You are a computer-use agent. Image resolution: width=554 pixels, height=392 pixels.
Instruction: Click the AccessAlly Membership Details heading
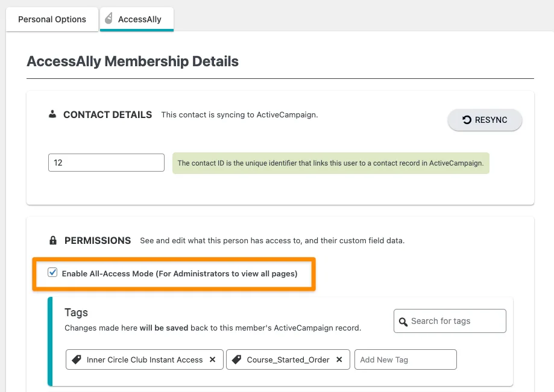click(x=132, y=61)
